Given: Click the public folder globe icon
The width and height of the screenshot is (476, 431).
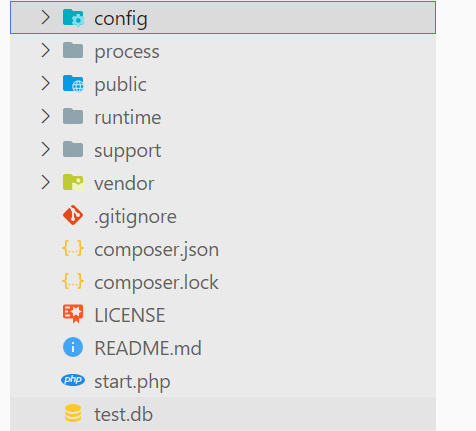Looking at the screenshot, I should [x=73, y=83].
